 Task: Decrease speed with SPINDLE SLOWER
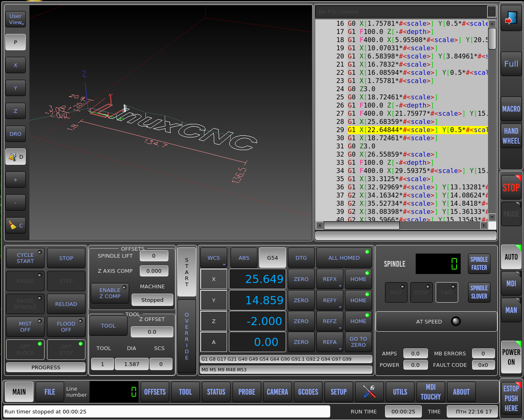[479, 292]
